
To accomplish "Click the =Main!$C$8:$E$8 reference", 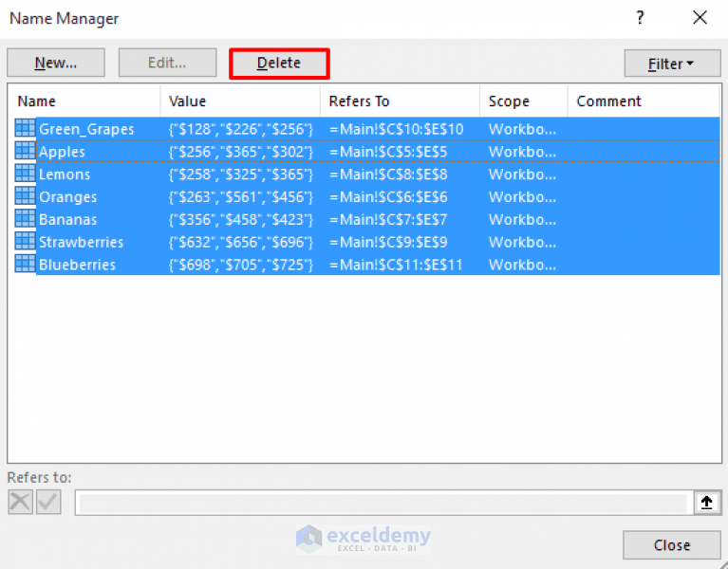I will point(388,174).
